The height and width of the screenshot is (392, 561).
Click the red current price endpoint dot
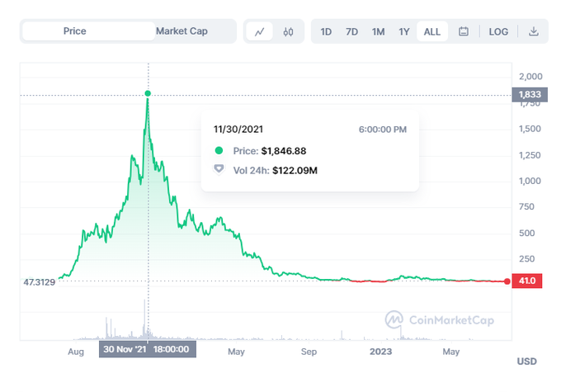(507, 281)
